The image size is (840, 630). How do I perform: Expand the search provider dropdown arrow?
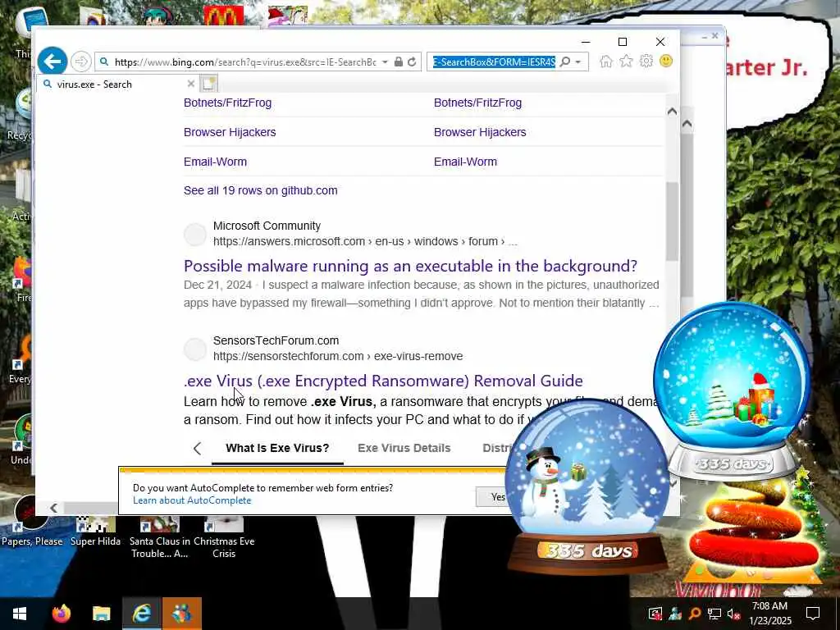578,62
